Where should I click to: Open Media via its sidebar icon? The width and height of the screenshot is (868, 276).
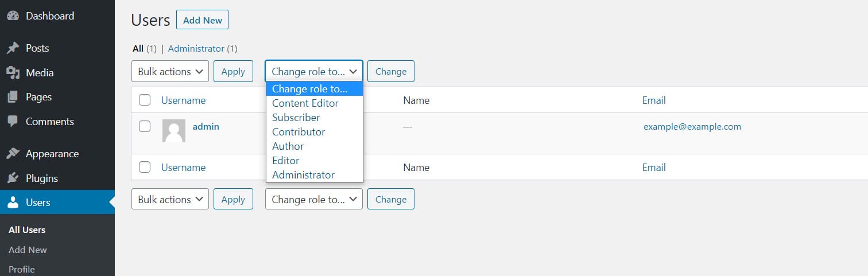[x=13, y=73]
